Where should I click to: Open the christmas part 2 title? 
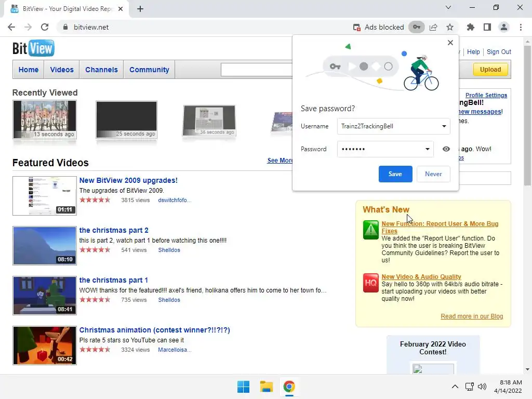[x=114, y=230]
